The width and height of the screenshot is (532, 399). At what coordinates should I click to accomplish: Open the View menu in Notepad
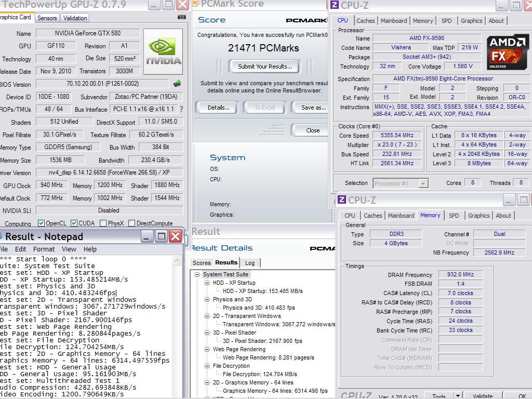pyautogui.click(x=69, y=249)
